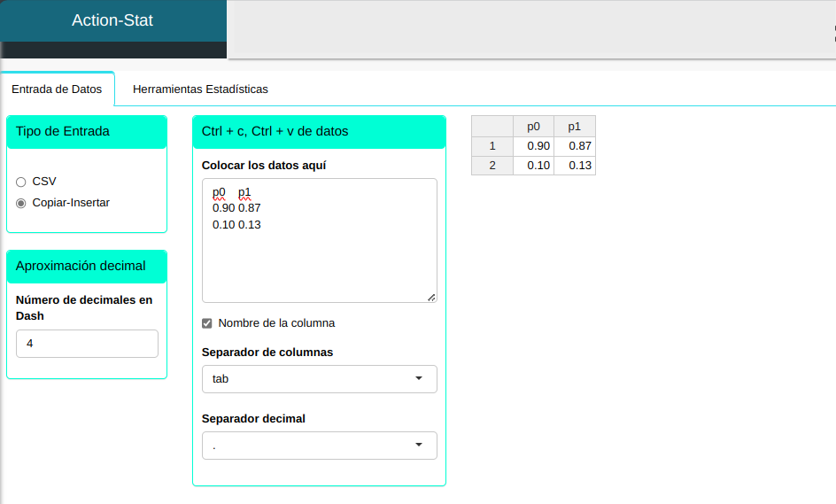Click inside the Colocar los datos aquí textarea
836x504 pixels.
point(319,257)
